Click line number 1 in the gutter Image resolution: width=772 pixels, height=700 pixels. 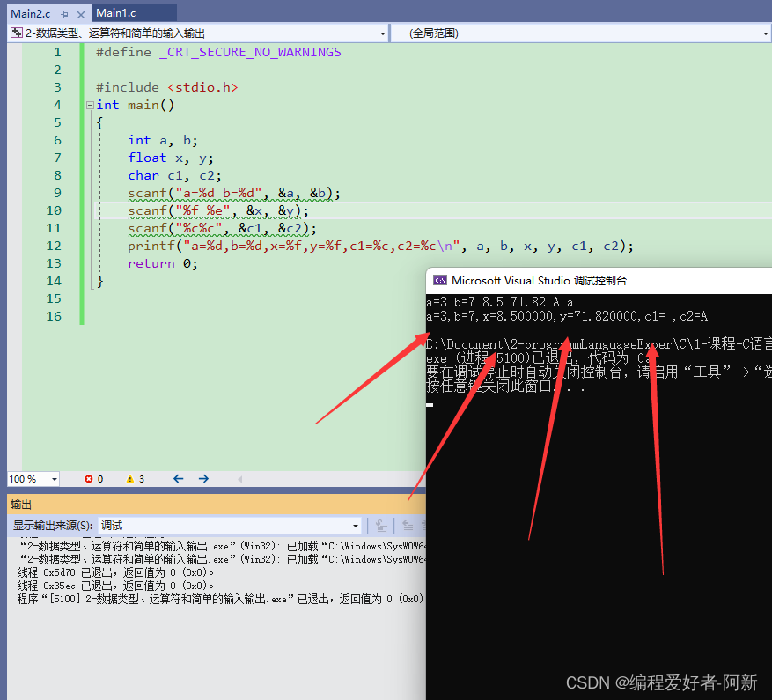coord(57,52)
